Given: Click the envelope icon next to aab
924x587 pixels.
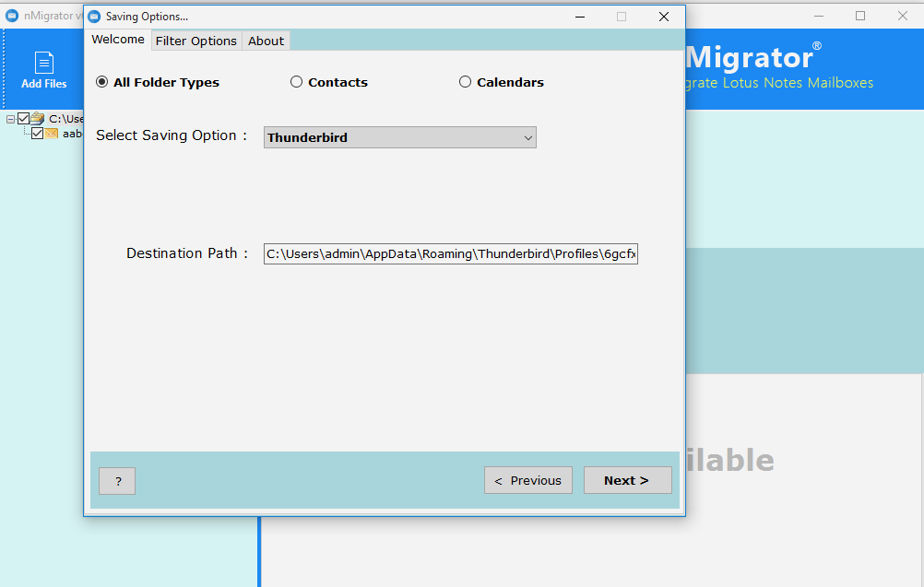Looking at the screenshot, I should (52, 133).
